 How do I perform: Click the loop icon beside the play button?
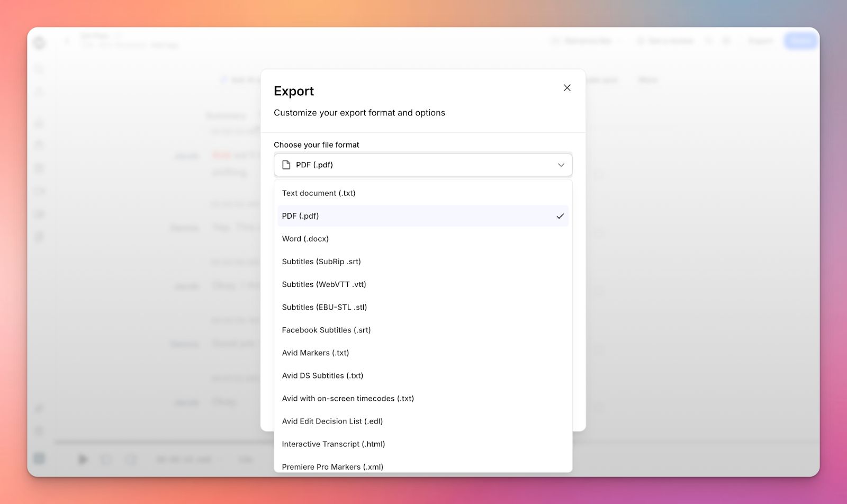(x=106, y=459)
